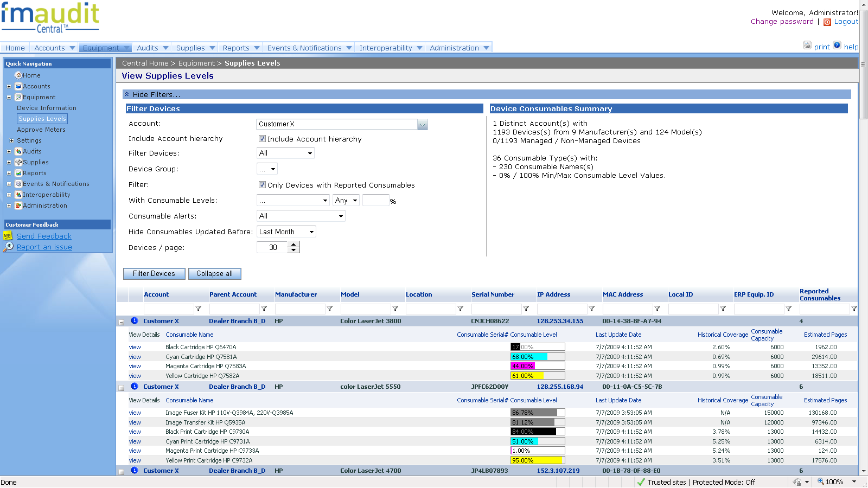Click info icon for Color LaserJet 3800 row

[x=135, y=320]
